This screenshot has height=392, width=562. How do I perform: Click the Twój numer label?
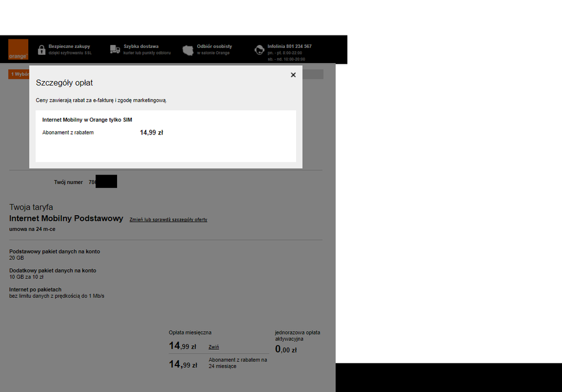pyautogui.click(x=68, y=182)
